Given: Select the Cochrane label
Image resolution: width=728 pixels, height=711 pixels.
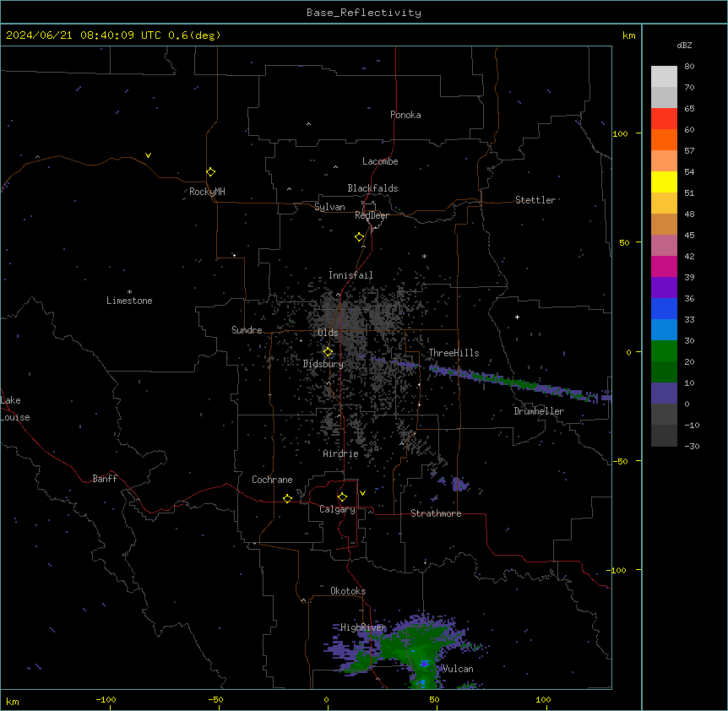Looking at the screenshot, I should pyautogui.click(x=272, y=480).
